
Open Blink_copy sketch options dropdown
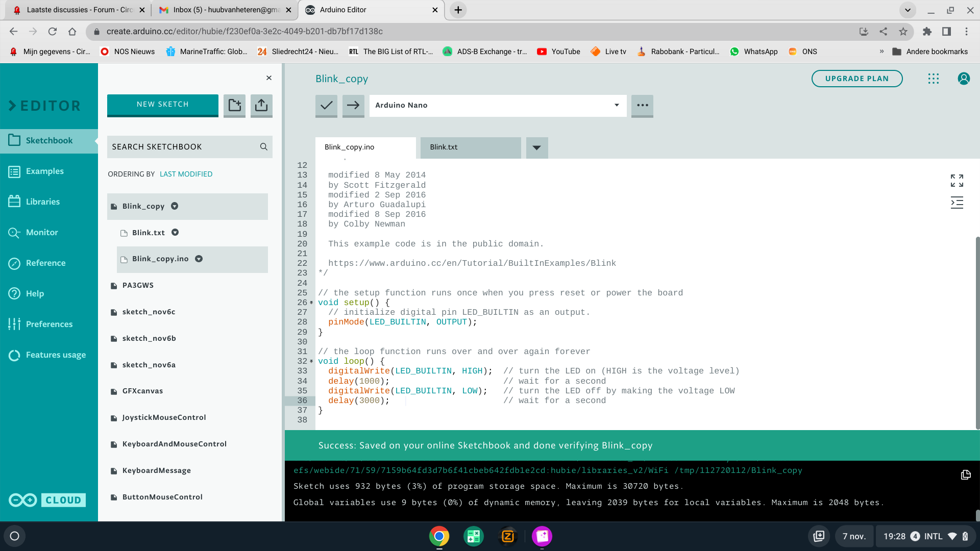(x=175, y=206)
